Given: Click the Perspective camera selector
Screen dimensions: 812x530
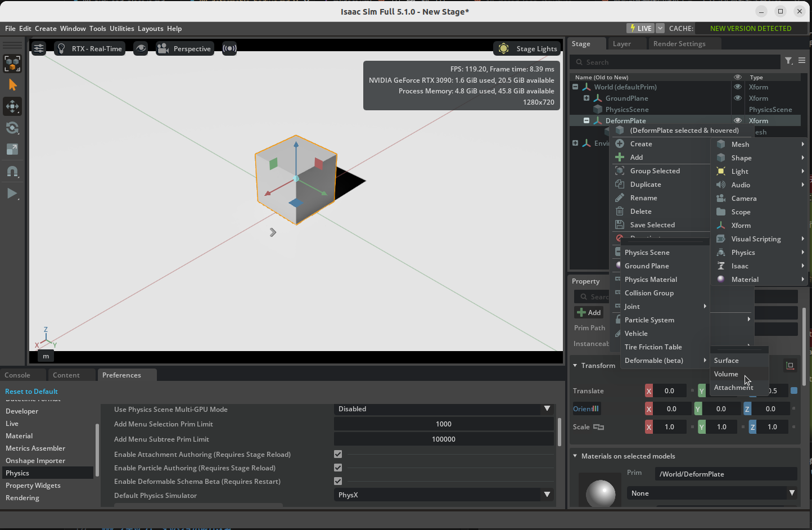Looking at the screenshot, I should [x=184, y=48].
